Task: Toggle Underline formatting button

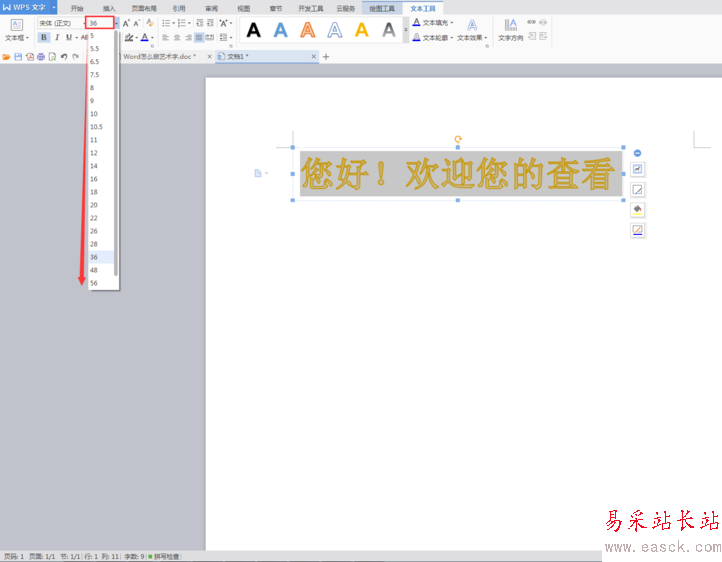Action: point(69,37)
